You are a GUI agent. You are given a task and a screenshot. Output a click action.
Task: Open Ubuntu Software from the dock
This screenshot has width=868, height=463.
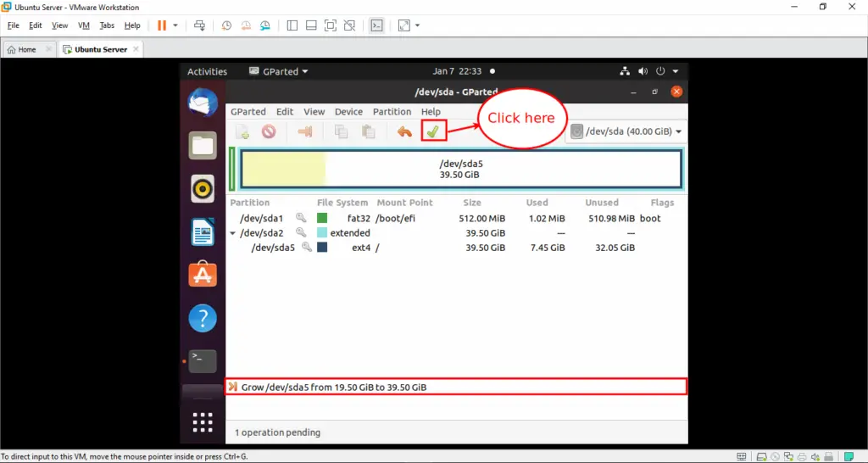point(203,274)
